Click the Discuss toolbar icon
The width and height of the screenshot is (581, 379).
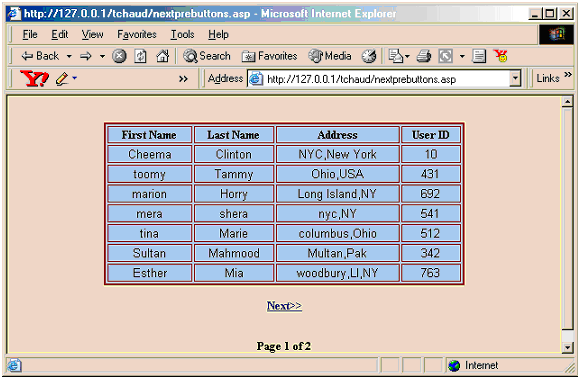[x=479, y=56]
